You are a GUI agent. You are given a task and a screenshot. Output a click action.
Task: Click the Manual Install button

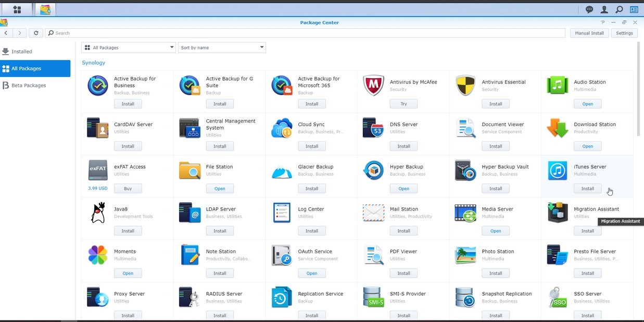click(589, 33)
